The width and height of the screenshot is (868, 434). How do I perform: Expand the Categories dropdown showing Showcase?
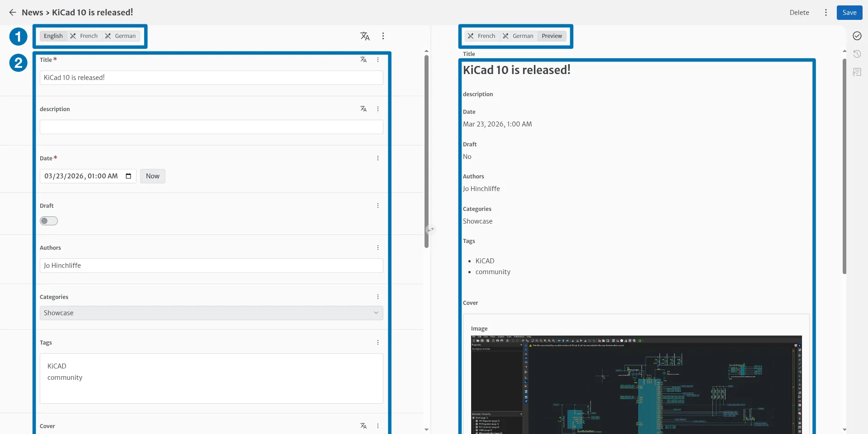coord(211,313)
